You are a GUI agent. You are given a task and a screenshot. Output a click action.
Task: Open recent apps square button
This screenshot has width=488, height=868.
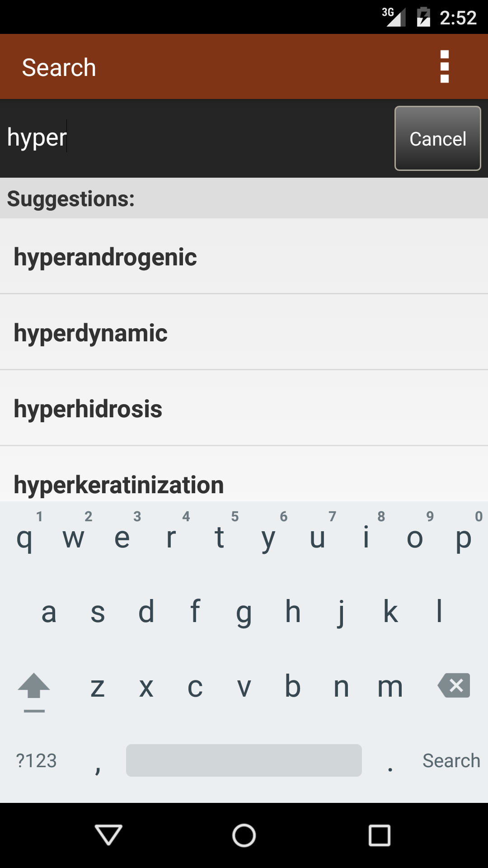coord(380,835)
